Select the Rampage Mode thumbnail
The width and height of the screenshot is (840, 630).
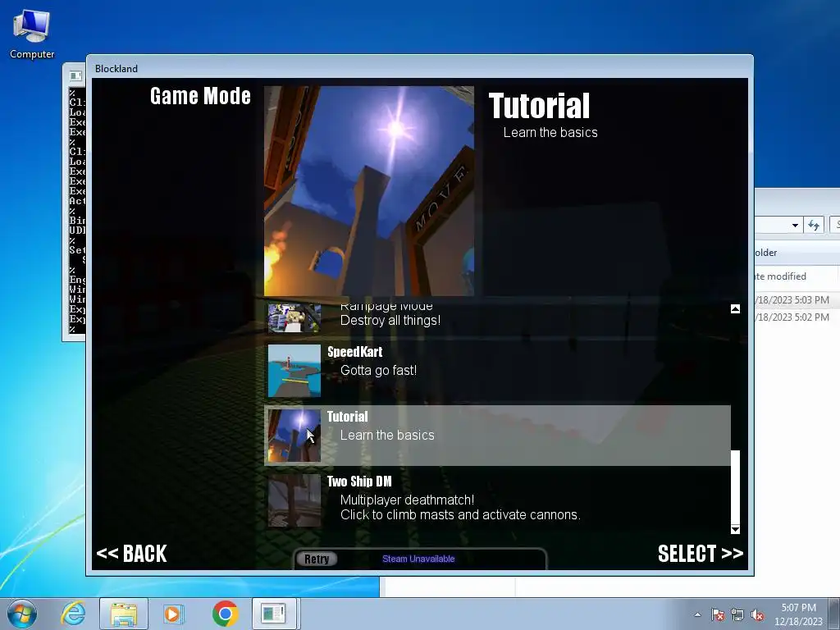point(294,317)
